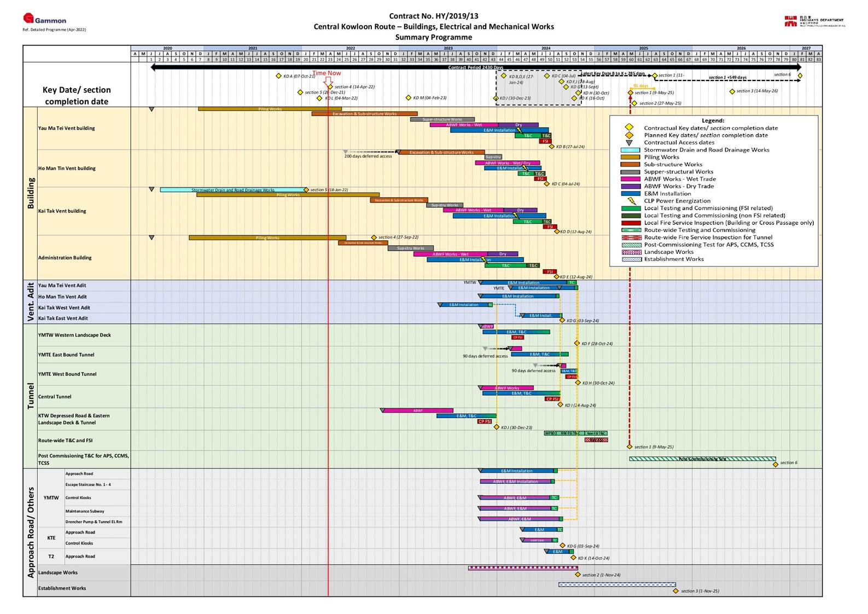The height and width of the screenshot is (614, 868).
Task: Pick the Stormwater Drain legend color swatch
Action: pyautogui.click(x=630, y=150)
